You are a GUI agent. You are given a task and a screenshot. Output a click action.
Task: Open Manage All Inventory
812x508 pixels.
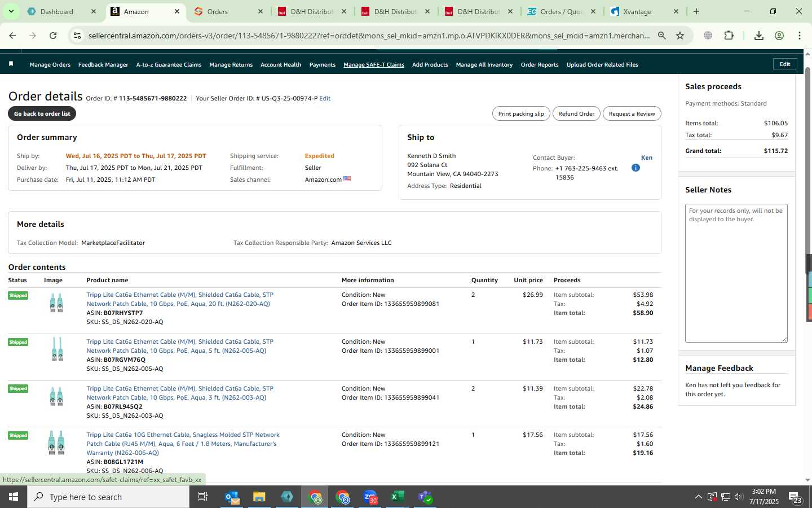[484, 65]
